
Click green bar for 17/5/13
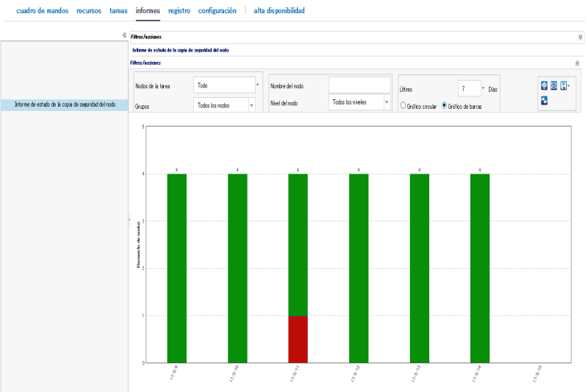coord(419,268)
